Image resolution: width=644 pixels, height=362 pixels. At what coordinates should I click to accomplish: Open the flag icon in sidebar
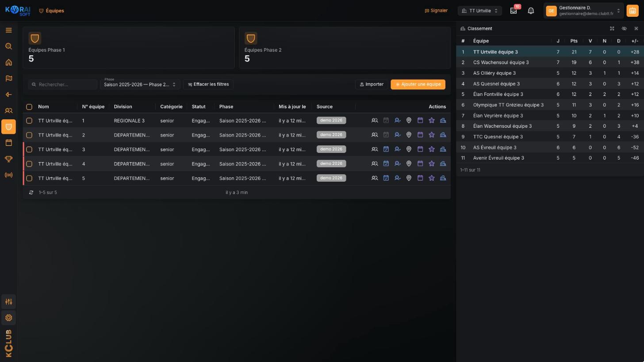(8, 79)
